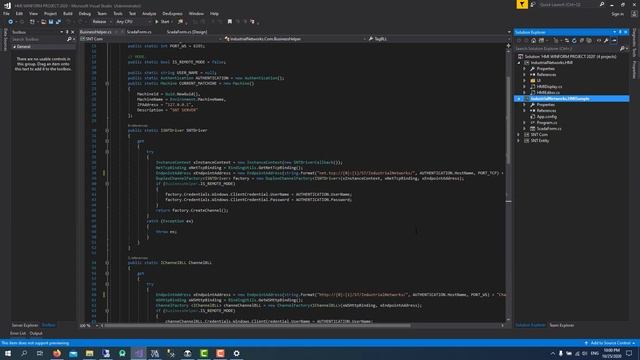
Task: Switch to the Team Explorer tab
Action: pyautogui.click(x=561, y=325)
